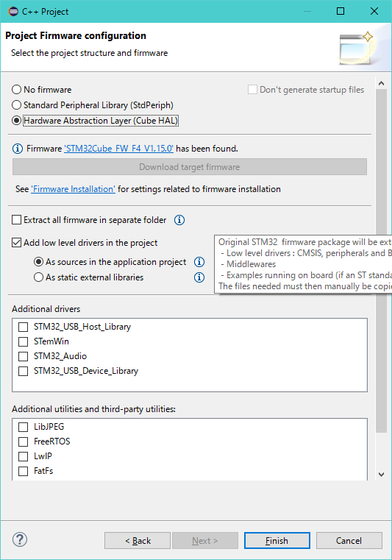Click Finish to create the project

[x=277, y=541]
